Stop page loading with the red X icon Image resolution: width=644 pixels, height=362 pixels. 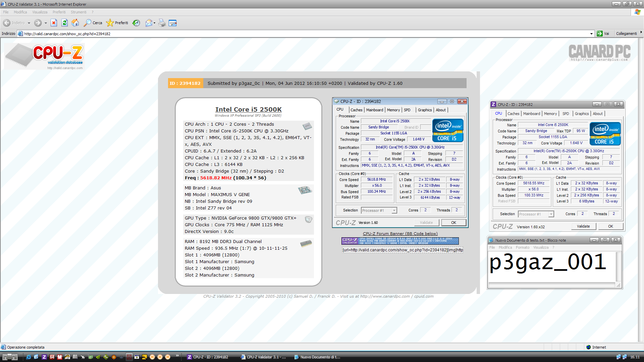coord(54,23)
